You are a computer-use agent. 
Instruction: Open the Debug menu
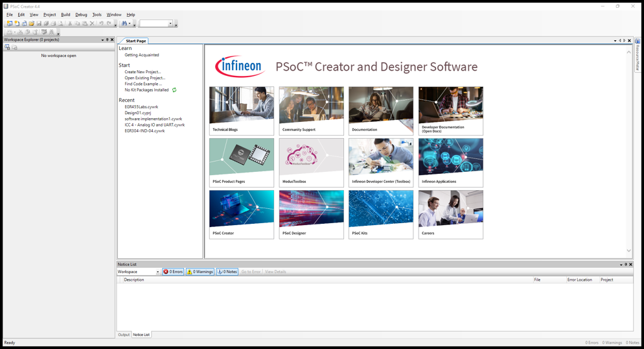(82, 14)
